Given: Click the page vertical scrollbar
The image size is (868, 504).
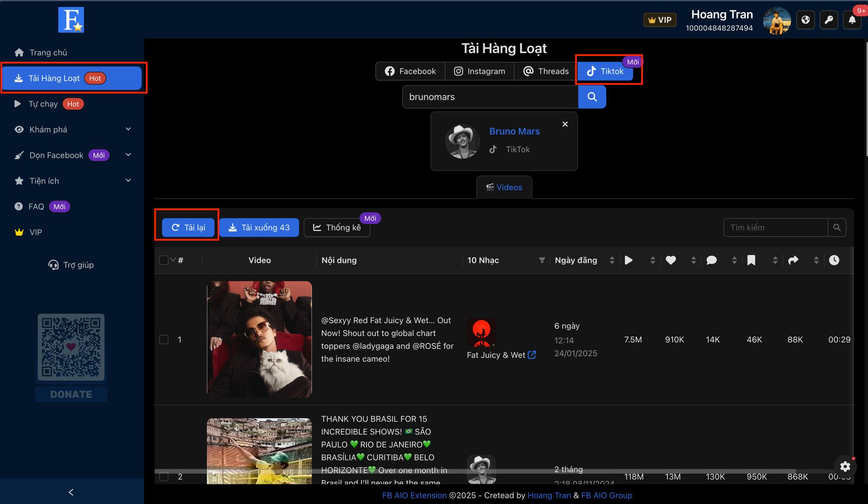Looking at the screenshot, I should [x=866, y=99].
